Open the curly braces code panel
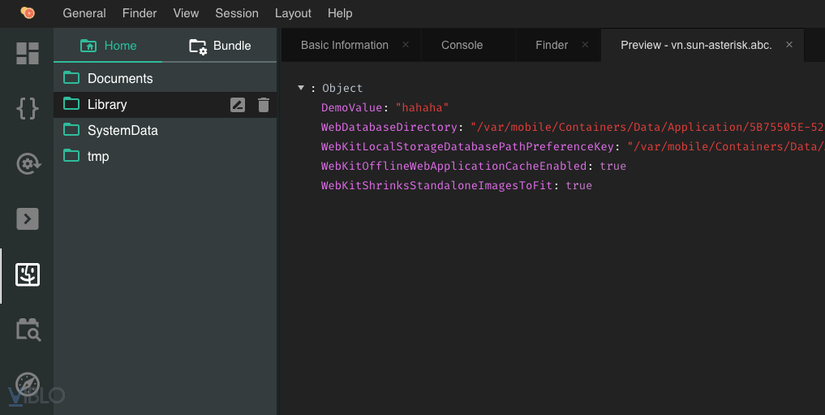 click(x=27, y=108)
